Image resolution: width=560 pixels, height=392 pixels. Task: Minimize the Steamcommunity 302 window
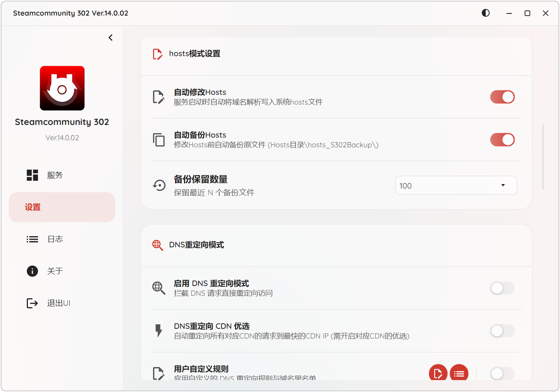tap(509, 13)
